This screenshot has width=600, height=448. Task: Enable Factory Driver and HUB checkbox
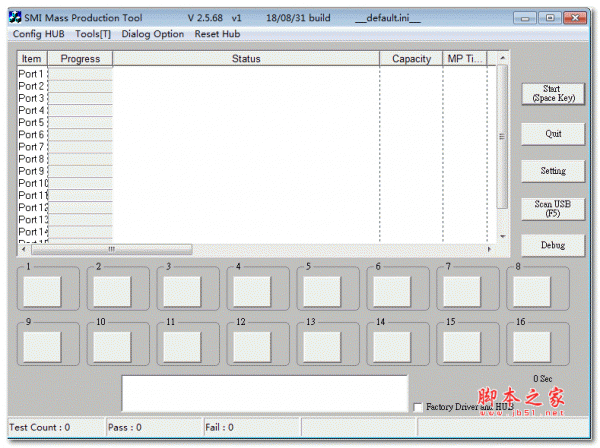click(418, 407)
